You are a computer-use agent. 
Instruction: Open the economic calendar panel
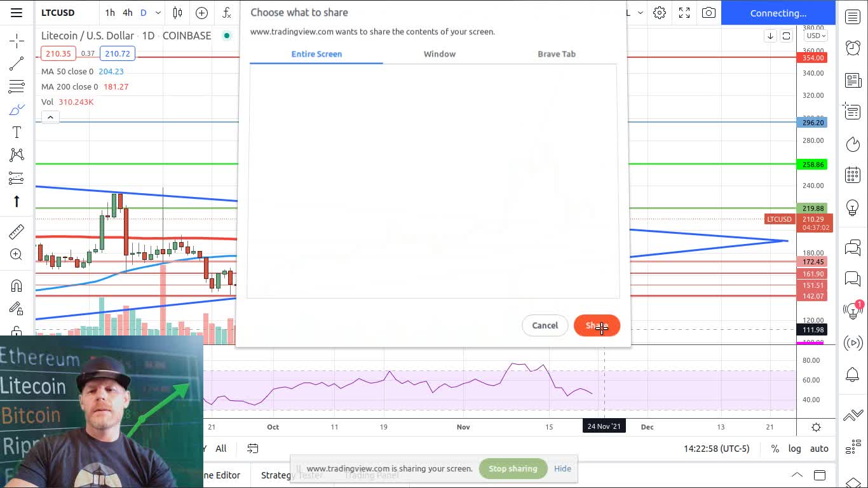pyautogui.click(x=853, y=175)
